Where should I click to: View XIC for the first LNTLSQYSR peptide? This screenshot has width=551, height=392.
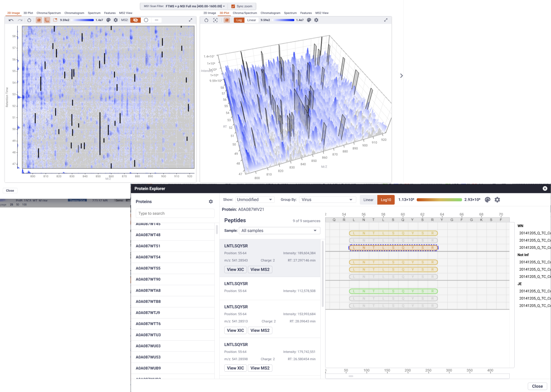(x=235, y=269)
